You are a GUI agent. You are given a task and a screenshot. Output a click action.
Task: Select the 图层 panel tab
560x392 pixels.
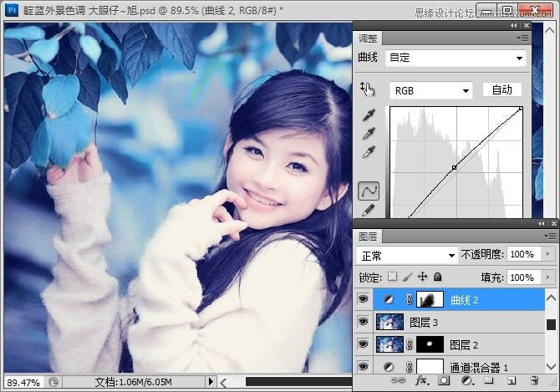369,236
